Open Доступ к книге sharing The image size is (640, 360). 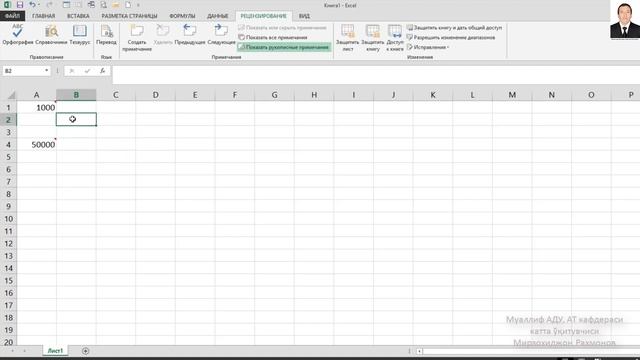click(x=395, y=38)
